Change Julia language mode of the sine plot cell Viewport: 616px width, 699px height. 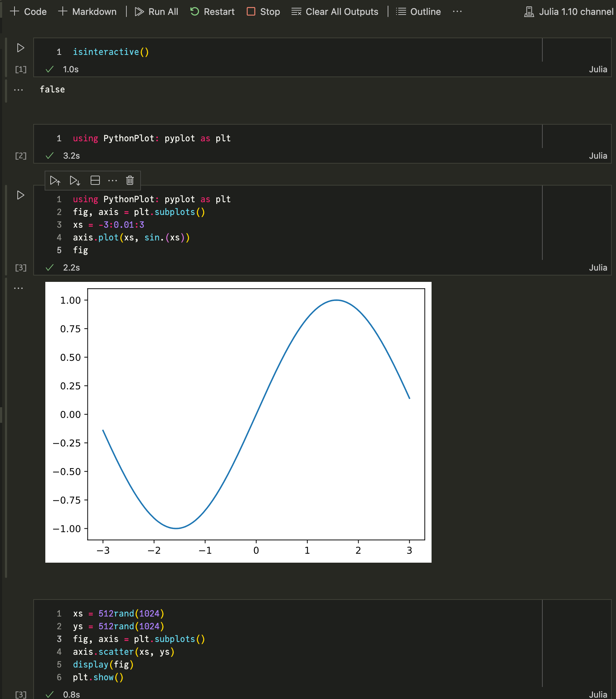tap(598, 268)
